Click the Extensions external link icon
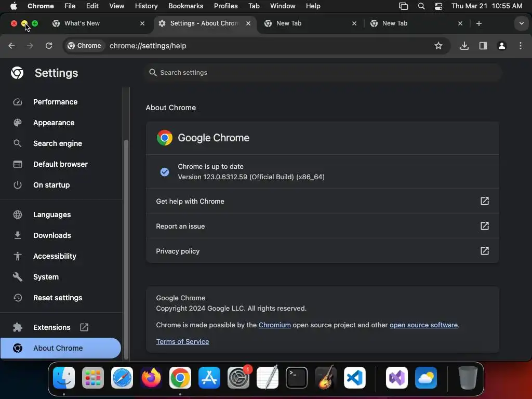 pos(84,327)
